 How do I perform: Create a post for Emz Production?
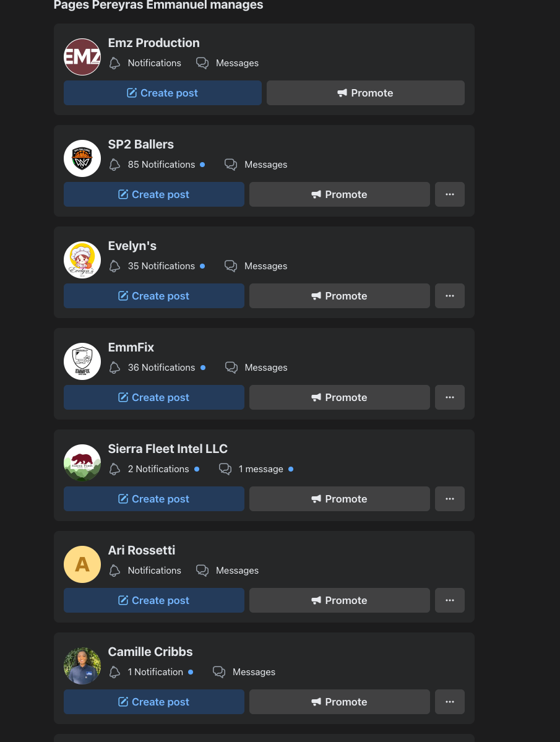(163, 93)
